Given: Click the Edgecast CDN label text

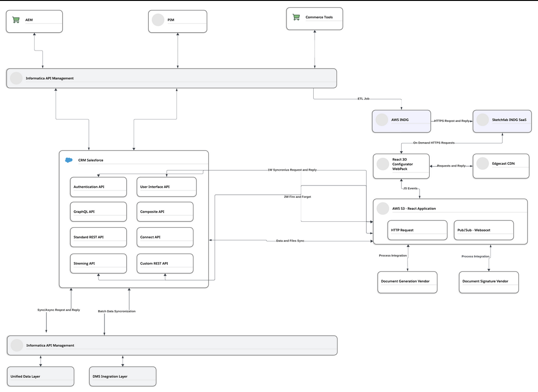Looking at the screenshot, I should pos(503,163).
